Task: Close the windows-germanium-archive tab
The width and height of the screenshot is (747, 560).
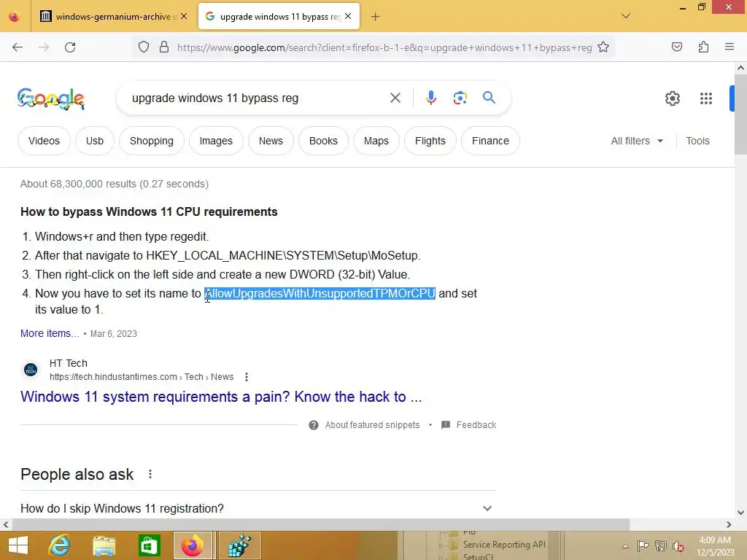Action: click(184, 16)
